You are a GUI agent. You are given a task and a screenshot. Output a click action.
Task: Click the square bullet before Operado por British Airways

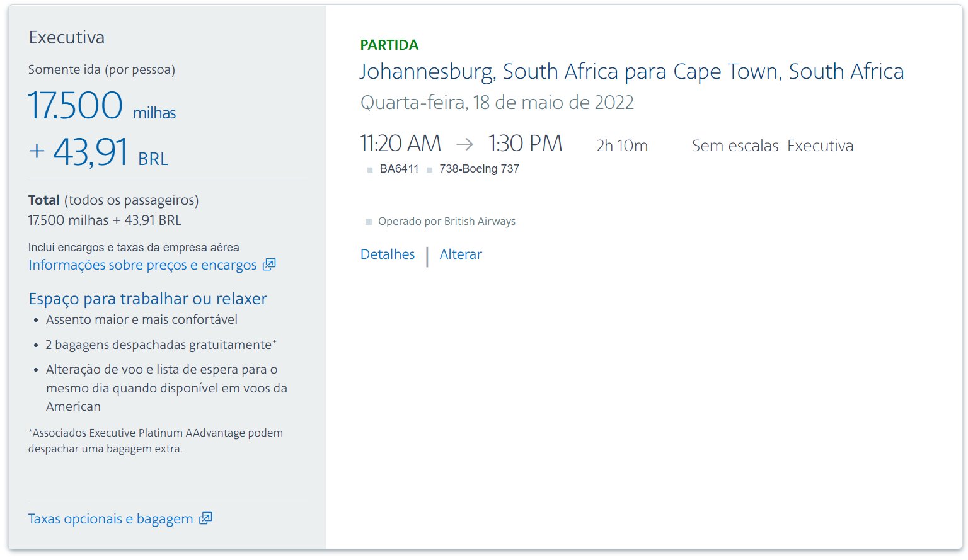point(369,222)
